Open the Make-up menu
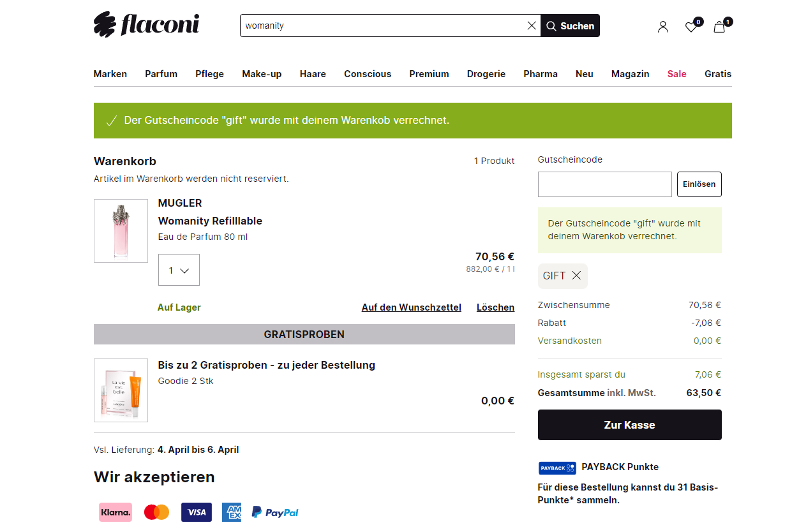This screenshot has height=532, width=792. pyautogui.click(x=262, y=74)
